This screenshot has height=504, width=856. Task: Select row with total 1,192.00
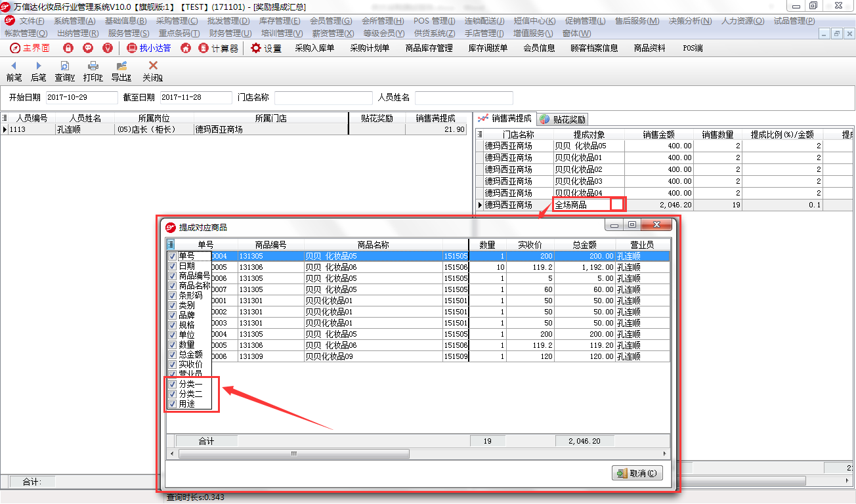[418, 268]
